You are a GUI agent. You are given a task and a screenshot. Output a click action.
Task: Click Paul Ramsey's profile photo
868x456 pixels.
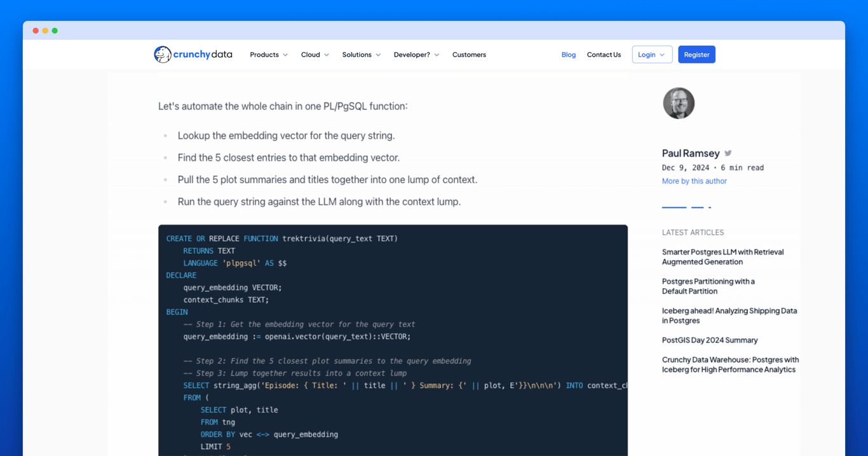coord(679,102)
